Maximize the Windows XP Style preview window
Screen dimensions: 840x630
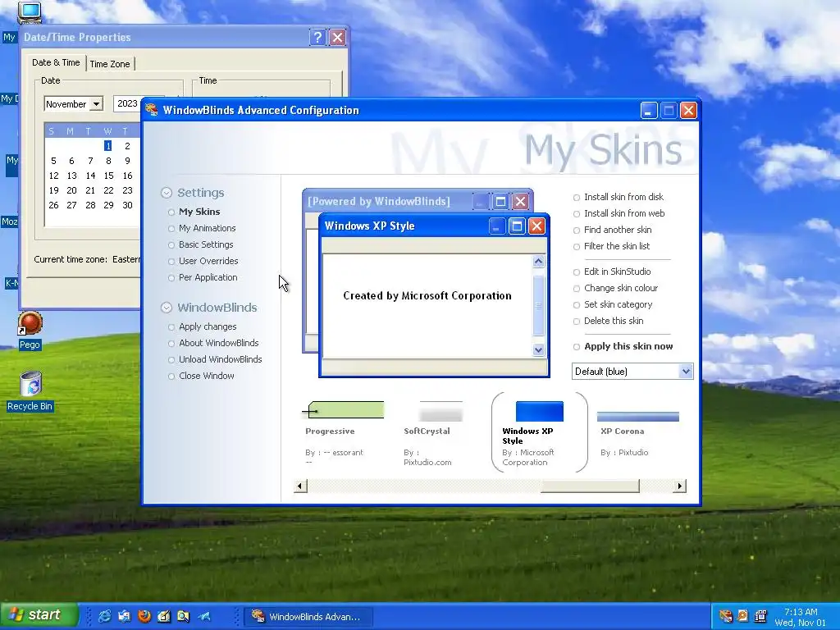(x=517, y=226)
